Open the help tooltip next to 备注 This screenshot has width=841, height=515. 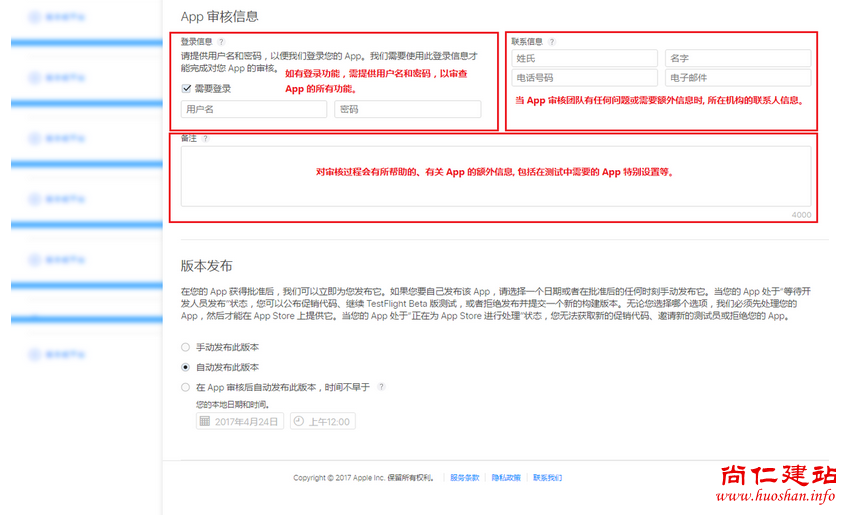tap(205, 139)
